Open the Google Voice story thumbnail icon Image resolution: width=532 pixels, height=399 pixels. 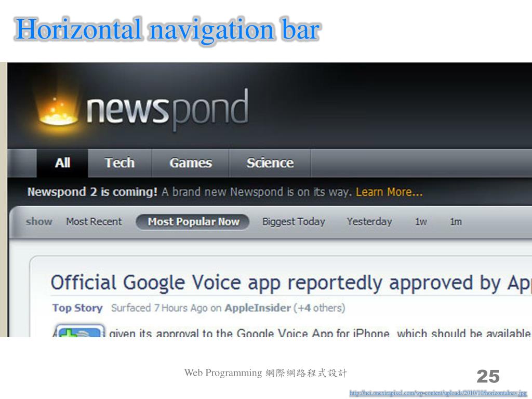click(79, 330)
